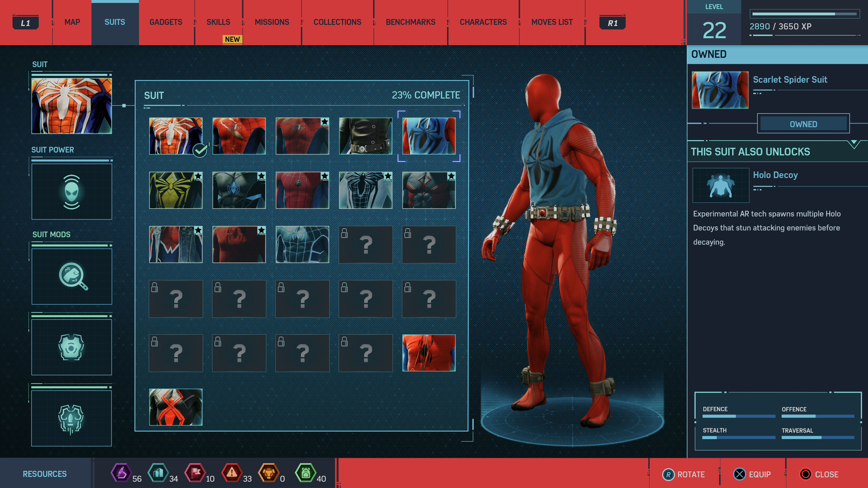Click the OWNED status button
Screen dimensions: 868x488
[804, 124]
